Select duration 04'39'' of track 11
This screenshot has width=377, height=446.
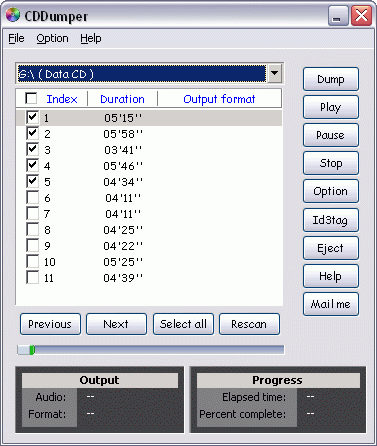(123, 278)
